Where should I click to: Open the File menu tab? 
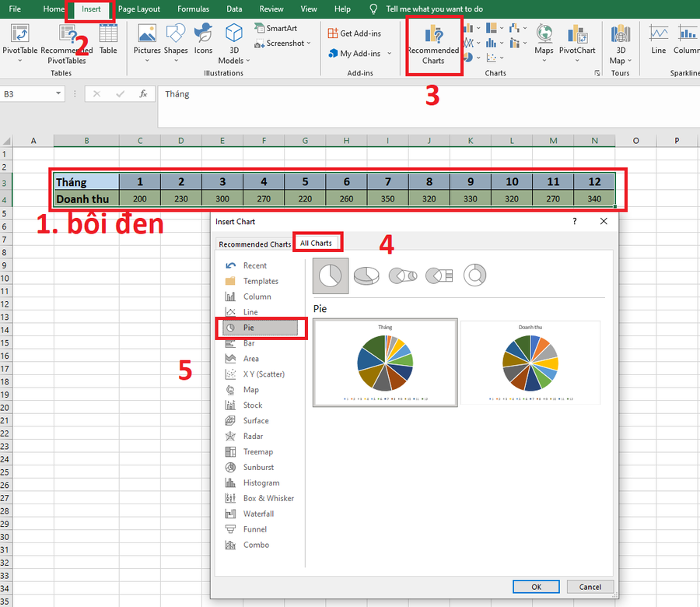click(15, 9)
